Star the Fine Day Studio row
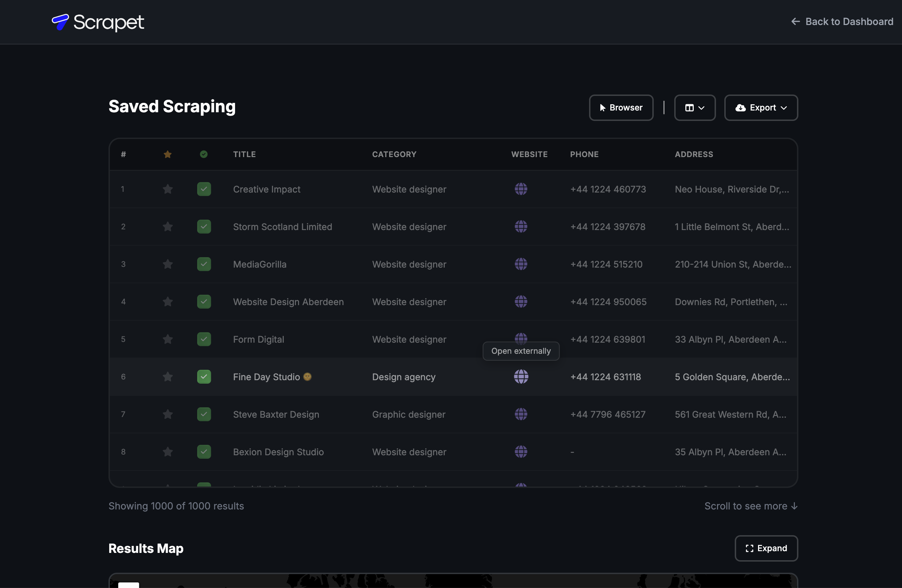 [x=168, y=376]
